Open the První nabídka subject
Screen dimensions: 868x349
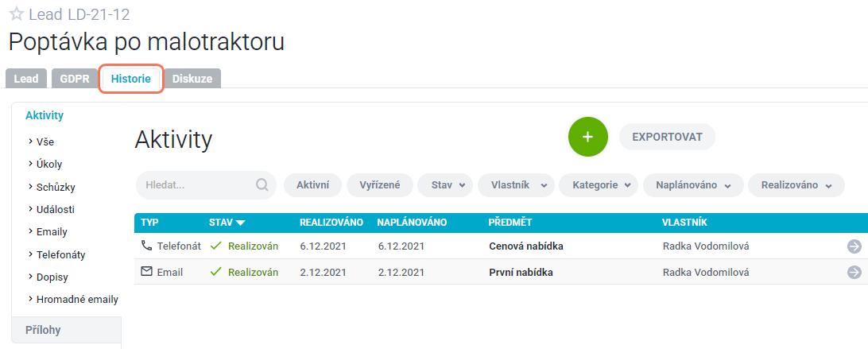pyautogui.click(x=521, y=272)
